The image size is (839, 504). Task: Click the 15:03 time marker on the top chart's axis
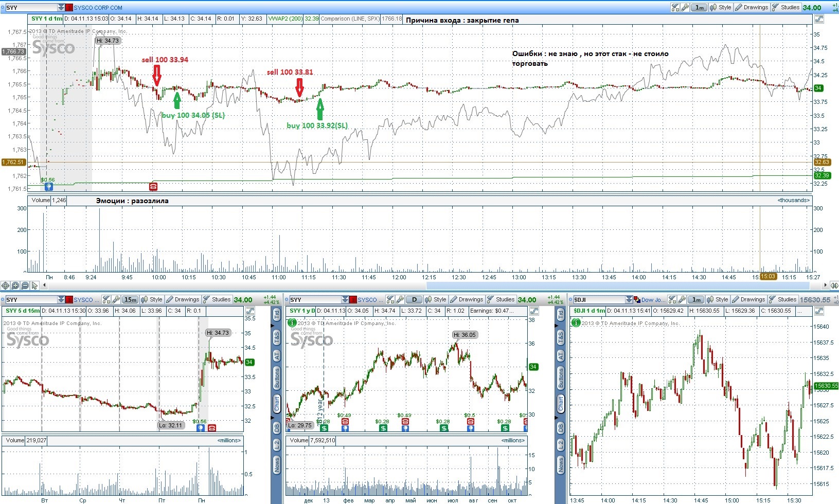coord(768,276)
